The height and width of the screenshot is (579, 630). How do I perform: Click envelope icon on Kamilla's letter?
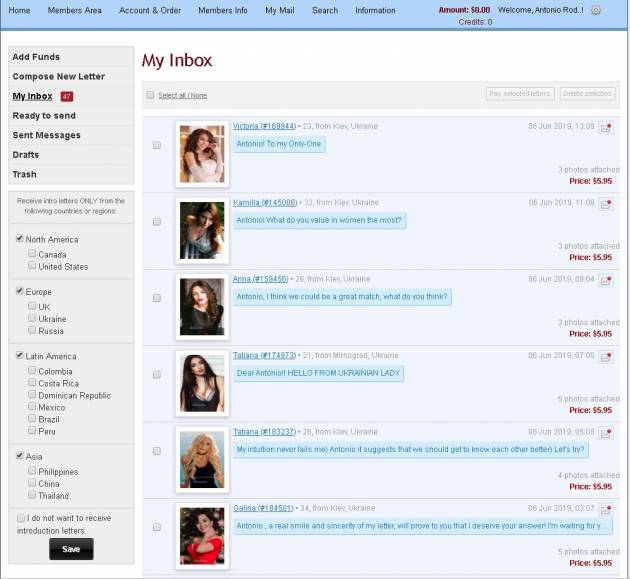point(606,204)
